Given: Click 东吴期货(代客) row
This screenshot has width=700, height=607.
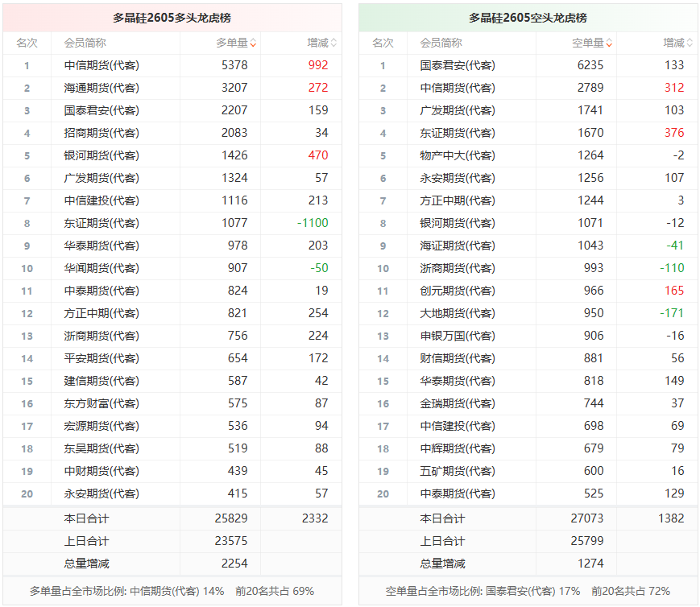Looking at the screenshot, I should [172, 448].
